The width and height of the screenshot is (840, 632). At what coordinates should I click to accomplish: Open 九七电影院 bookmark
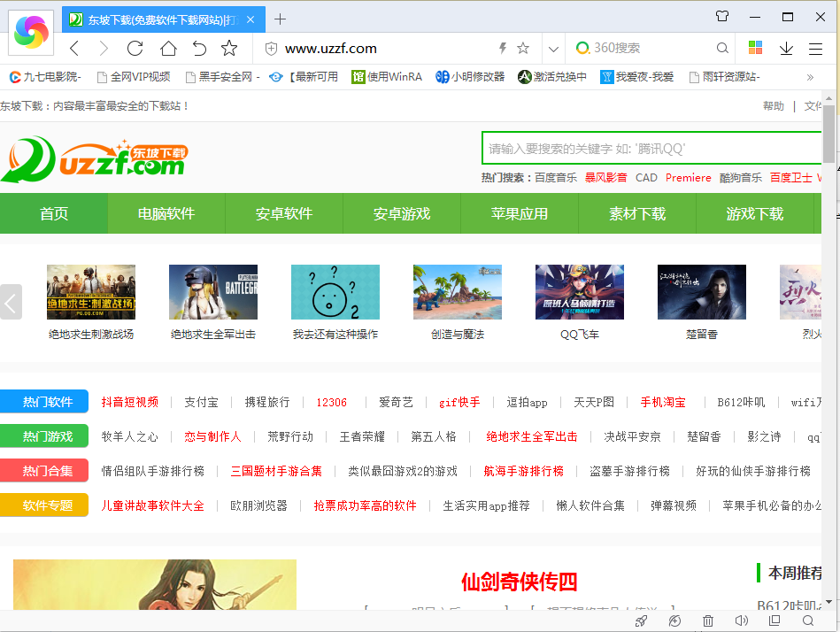pos(45,77)
